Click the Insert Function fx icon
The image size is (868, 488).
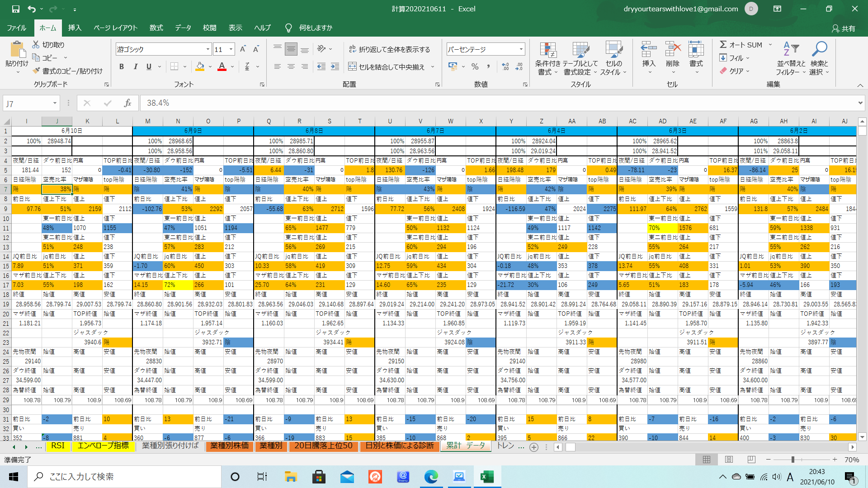[127, 103]
